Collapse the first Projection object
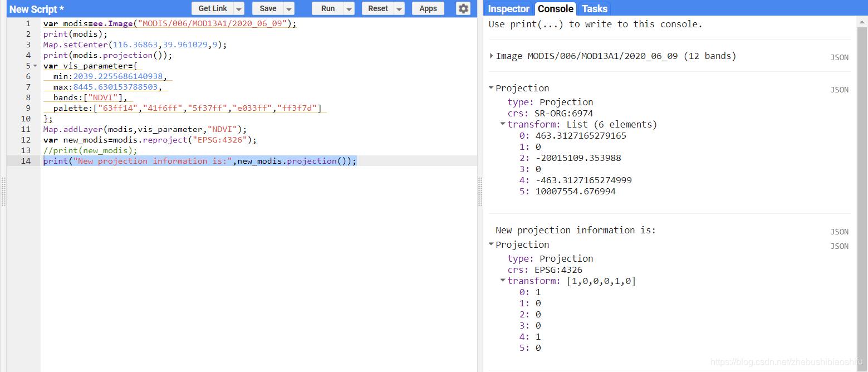The height and width of the screenshot is (372, 868). tap(492, 88)
